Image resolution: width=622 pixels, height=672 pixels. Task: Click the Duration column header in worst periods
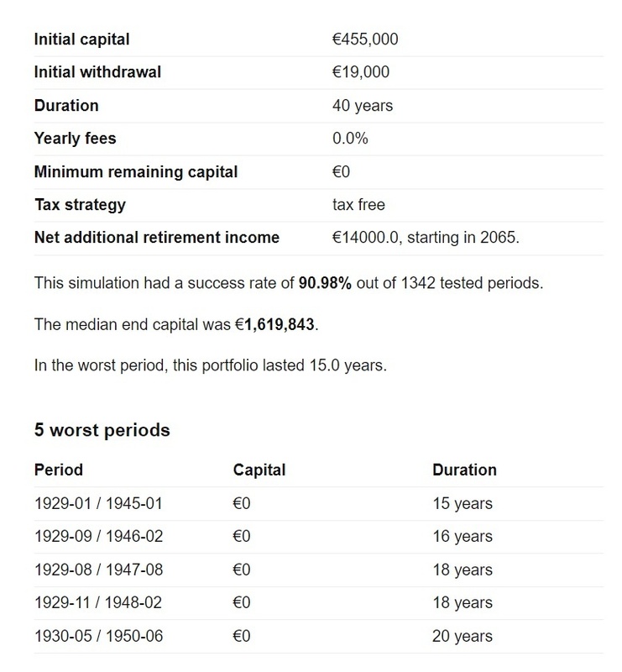tap(464, 470)
